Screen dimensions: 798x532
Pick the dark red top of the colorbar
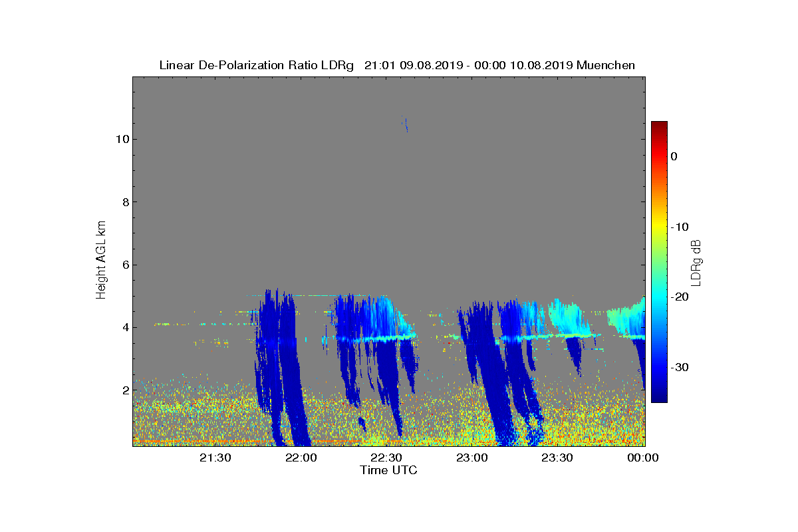659,125
